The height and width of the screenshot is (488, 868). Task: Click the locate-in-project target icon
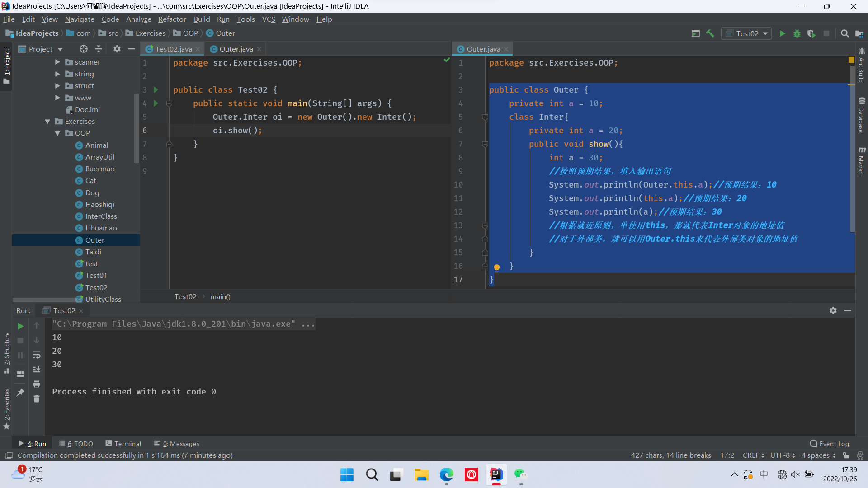[83, 49]
